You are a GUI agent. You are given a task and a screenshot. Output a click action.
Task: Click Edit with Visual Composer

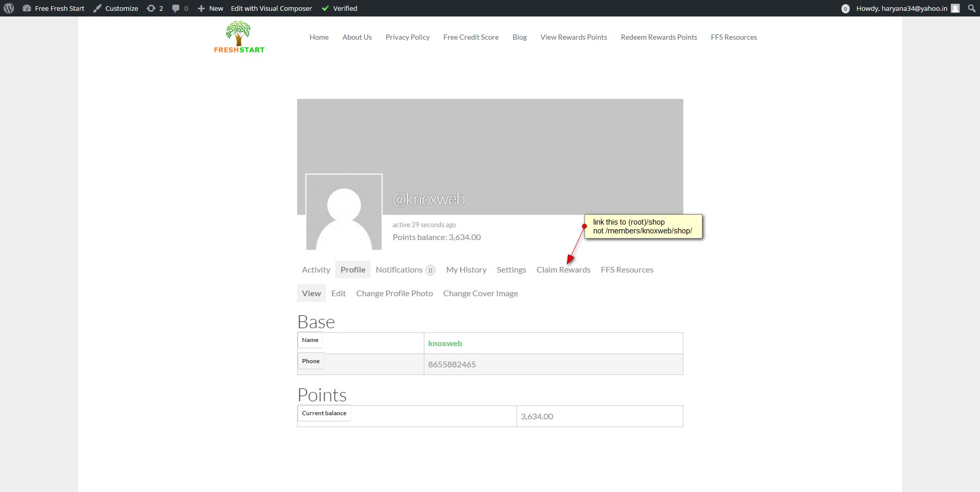point(271,8)
